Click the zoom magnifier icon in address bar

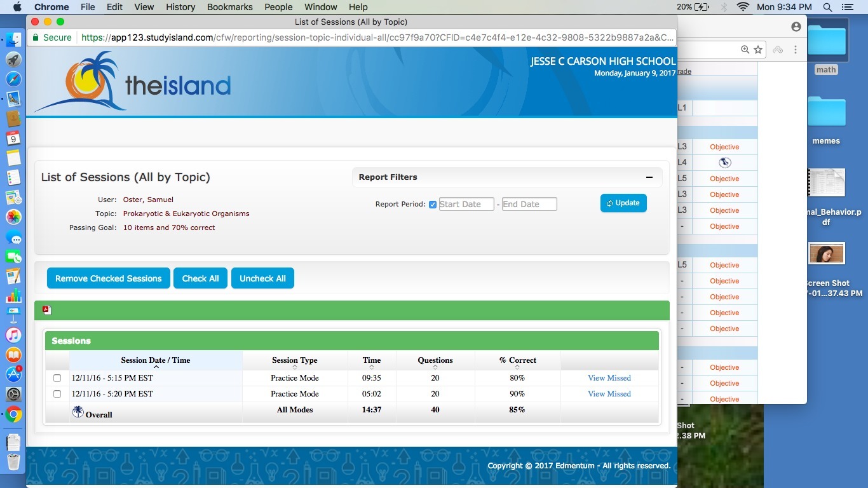coord(745,50)
